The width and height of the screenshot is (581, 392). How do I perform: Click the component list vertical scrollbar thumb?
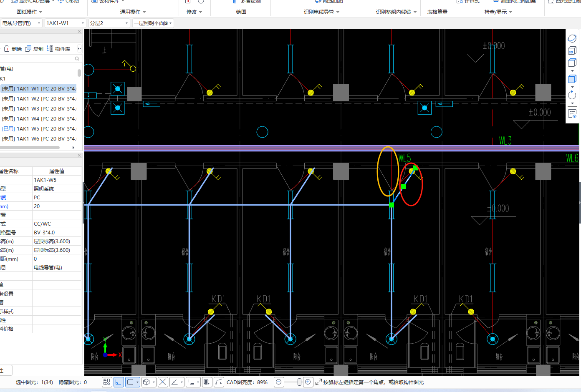(79, 73)
